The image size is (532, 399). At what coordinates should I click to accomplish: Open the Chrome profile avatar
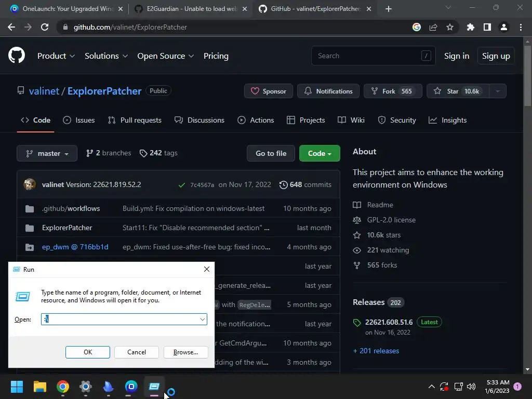pyautogui.click(x=504, y=27)
